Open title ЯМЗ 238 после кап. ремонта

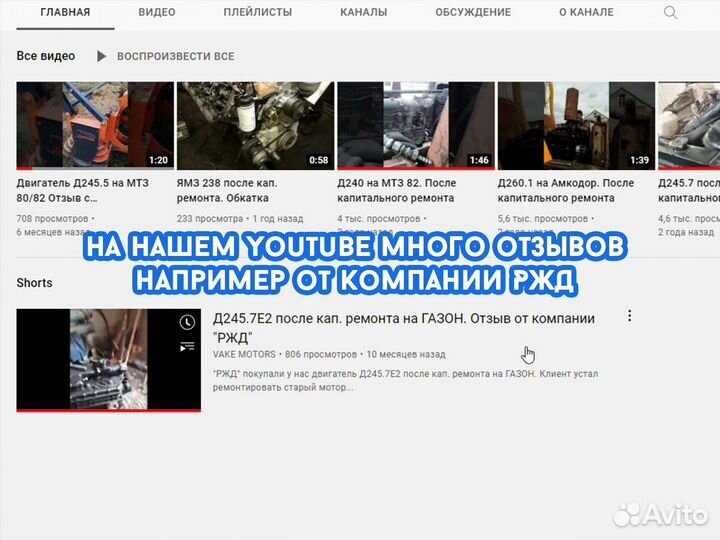[x=227, y=191]
